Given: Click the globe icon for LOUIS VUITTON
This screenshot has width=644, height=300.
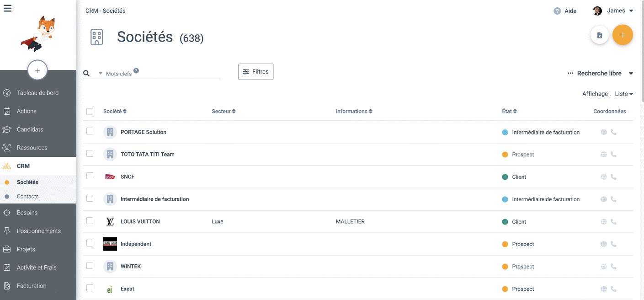Looking at the screenshot, I should [x=603, y=222].
